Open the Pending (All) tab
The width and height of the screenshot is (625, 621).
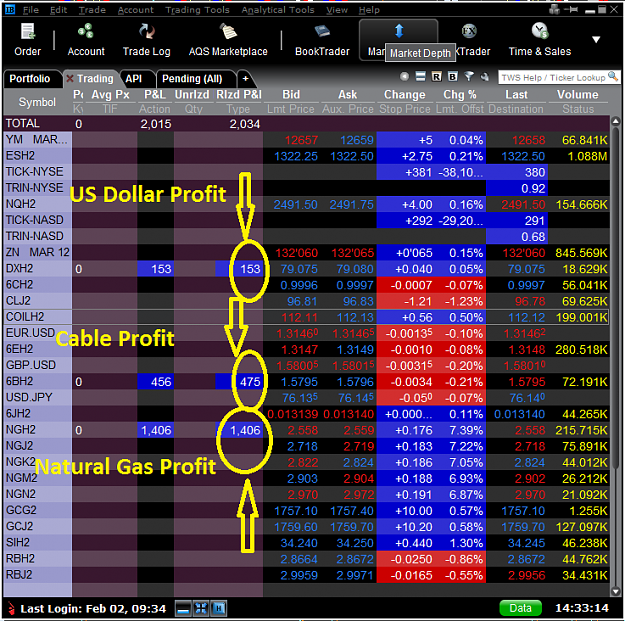pos(192,79)
